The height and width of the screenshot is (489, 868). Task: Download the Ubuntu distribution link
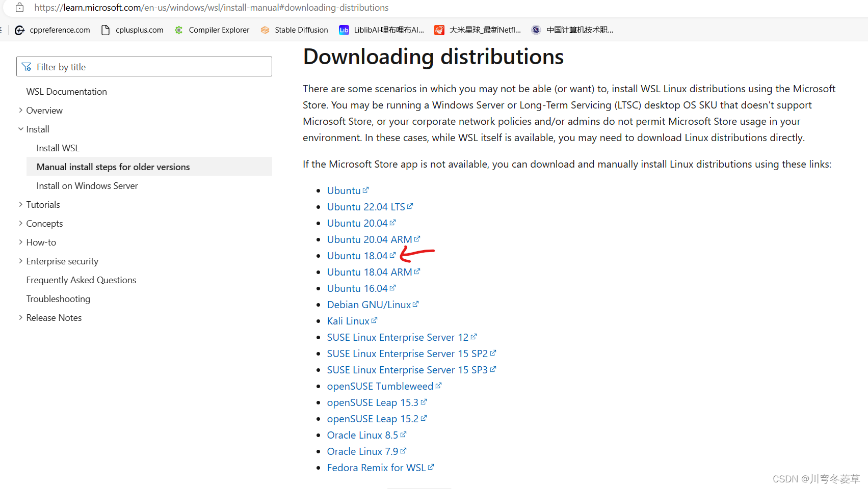348,191
